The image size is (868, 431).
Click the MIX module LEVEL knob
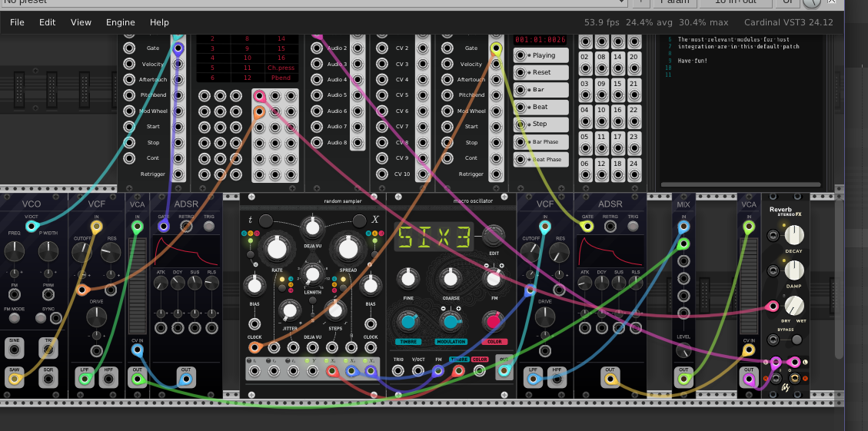click(683, 350)
